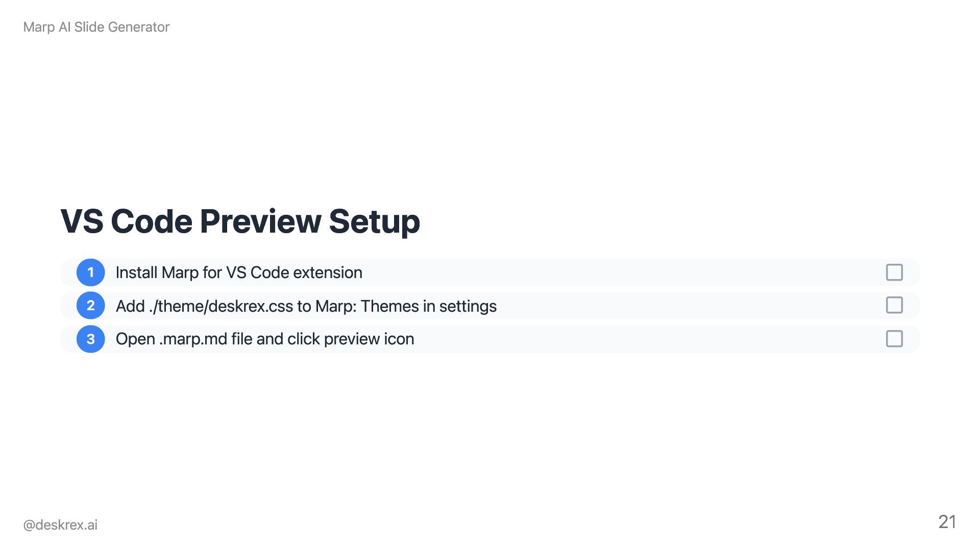The width and height of the screenshot is (980, 551).
Task: Click the blue number 1 badge
Action: point(90,272)
